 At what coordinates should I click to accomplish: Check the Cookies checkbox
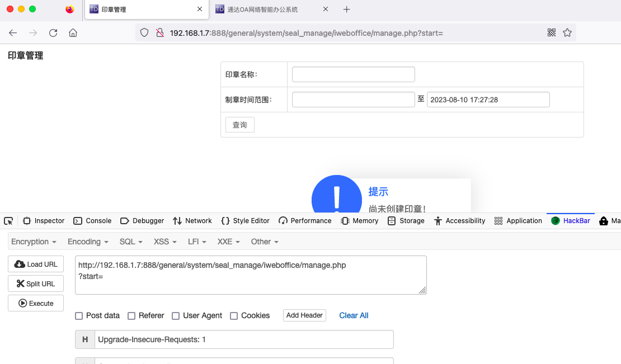pos(234,316)
